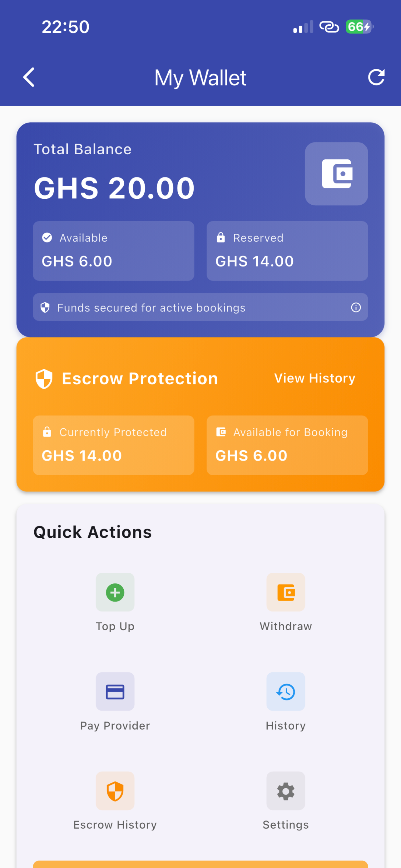Click the View History link
This screenshot has height=868, width=401.
pyautogui.click(x=315, y=378)
